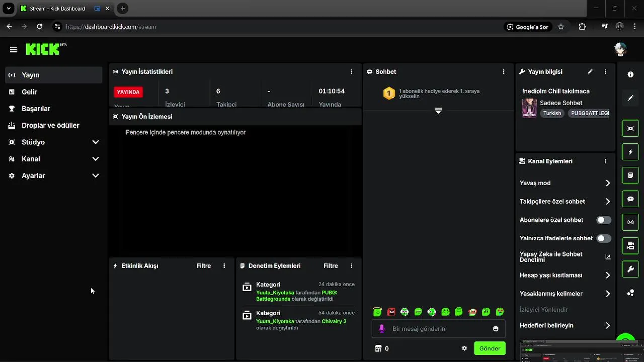This screenshot has height=362, width=644.
Task: Click the three-dot cluster icon at the sidebar bottom
Action: click(630, 293)
